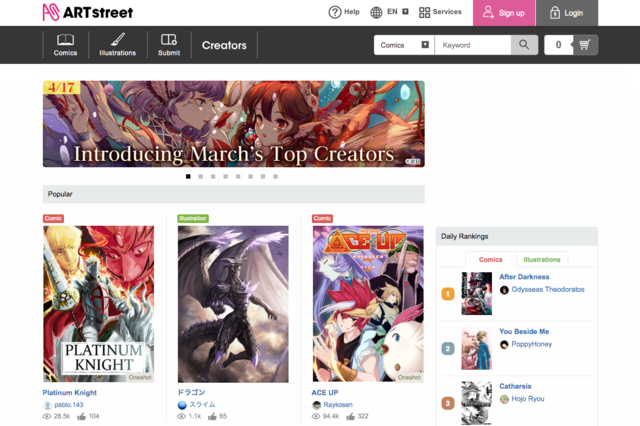Click the magnifier search button

point(524,45)
